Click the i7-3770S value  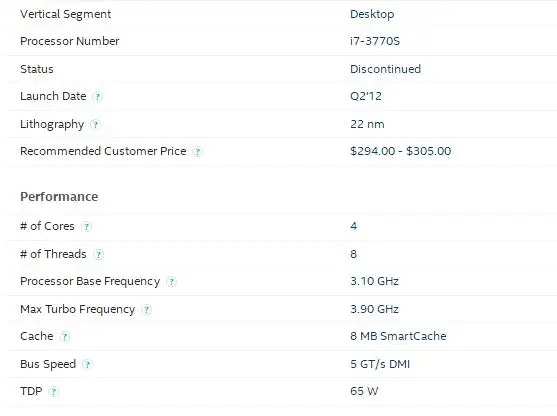(x=375, y=41)
